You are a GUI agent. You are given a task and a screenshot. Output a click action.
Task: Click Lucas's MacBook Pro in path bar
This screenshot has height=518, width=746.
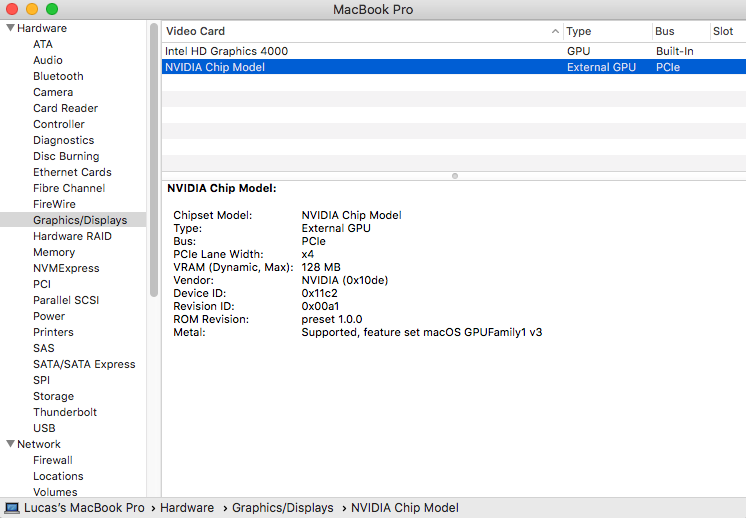pos(84,508)
